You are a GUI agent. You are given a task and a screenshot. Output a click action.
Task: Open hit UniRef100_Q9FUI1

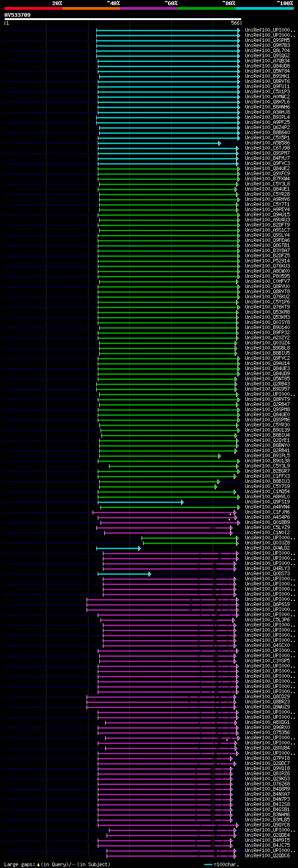[x=267, y=87]
